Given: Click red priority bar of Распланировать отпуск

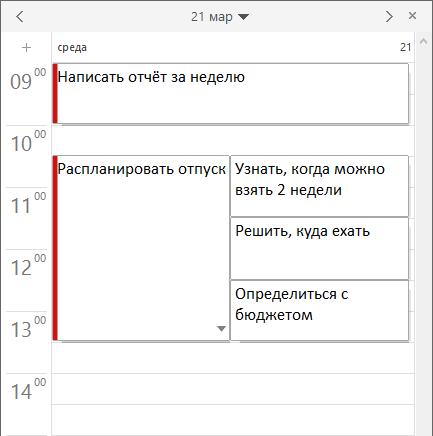Looking at the screenshot, I should [55, 248].
